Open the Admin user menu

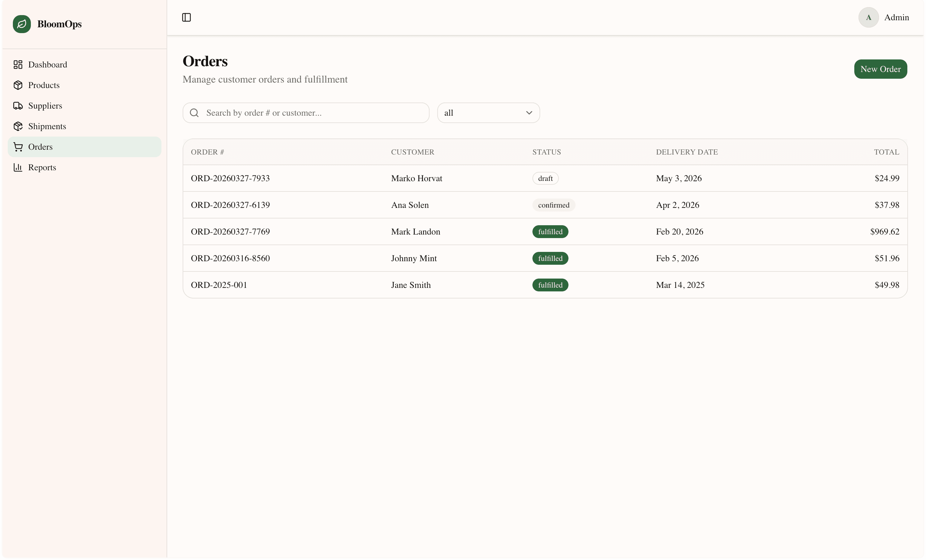tap(896, 17)
